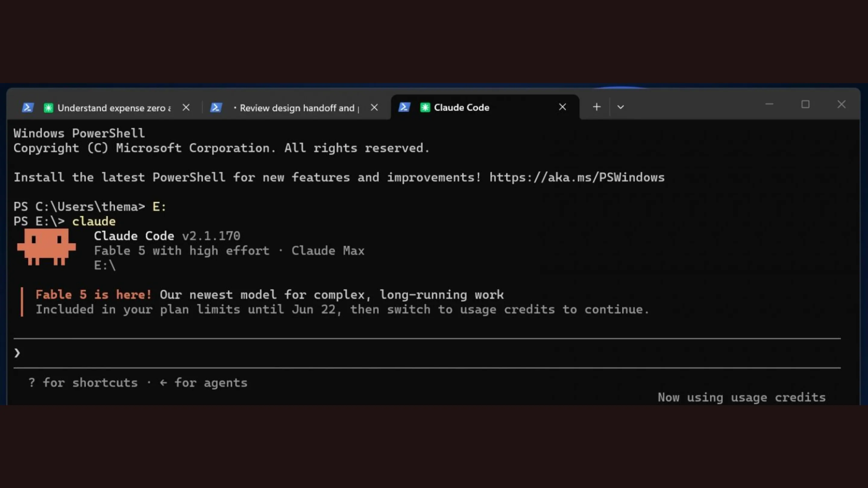Click the 'Windows PowerShell' header line

tap(79, 133)
